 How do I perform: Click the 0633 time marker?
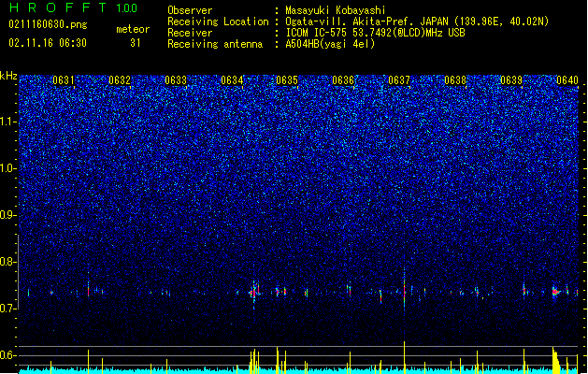coord(176,79)
